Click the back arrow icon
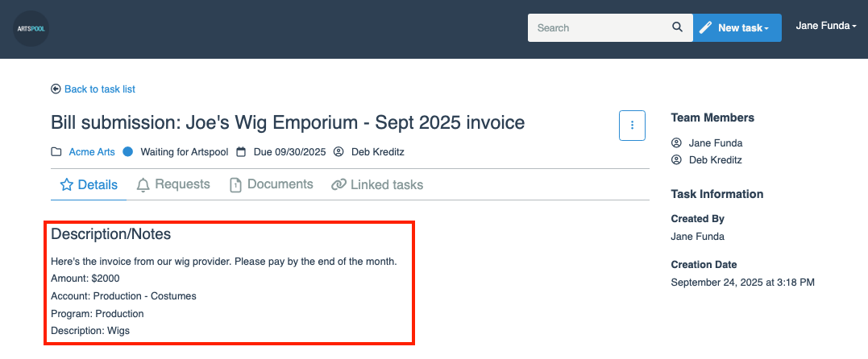868x359 pixels. [x=56, y=89]
